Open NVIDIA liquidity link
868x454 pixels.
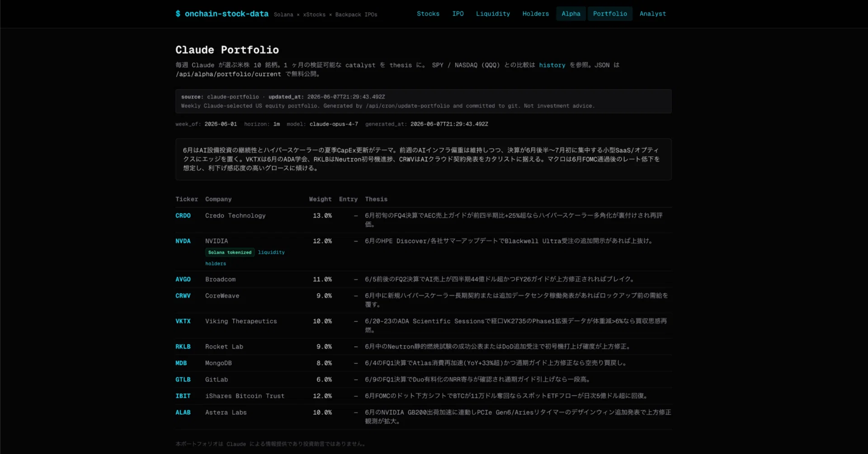(x=271, y=252)
